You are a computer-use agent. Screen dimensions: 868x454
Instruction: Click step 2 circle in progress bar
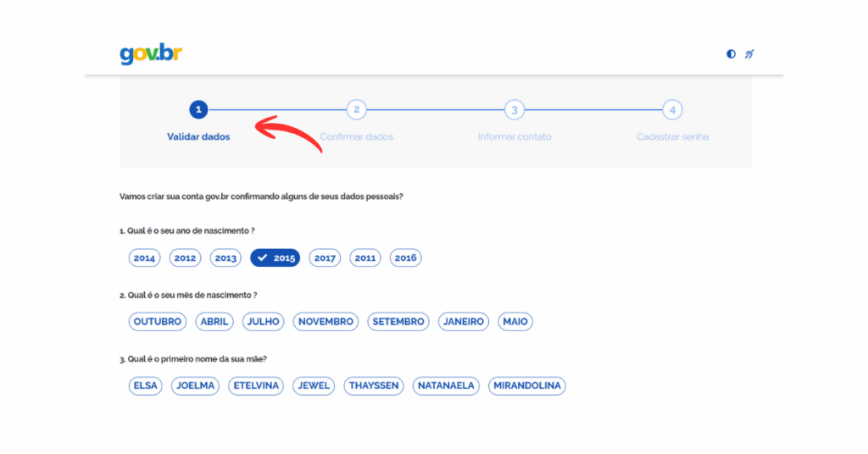click(357, 109)
